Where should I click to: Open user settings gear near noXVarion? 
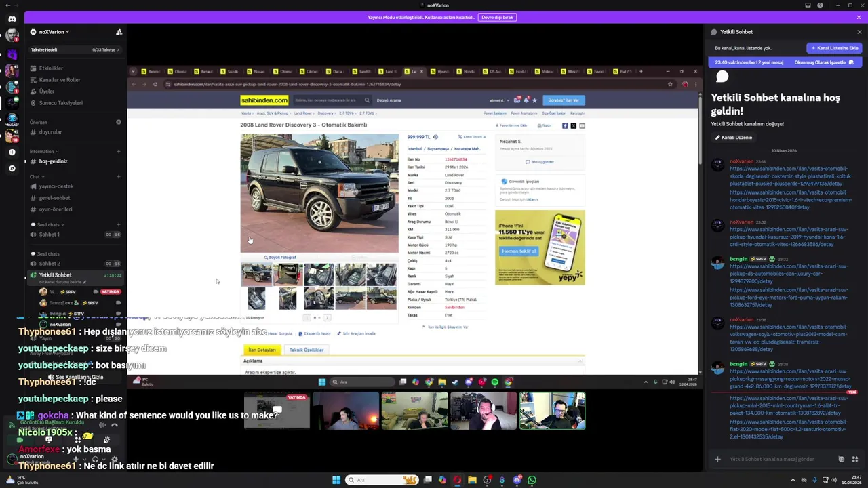pos(114,459)
